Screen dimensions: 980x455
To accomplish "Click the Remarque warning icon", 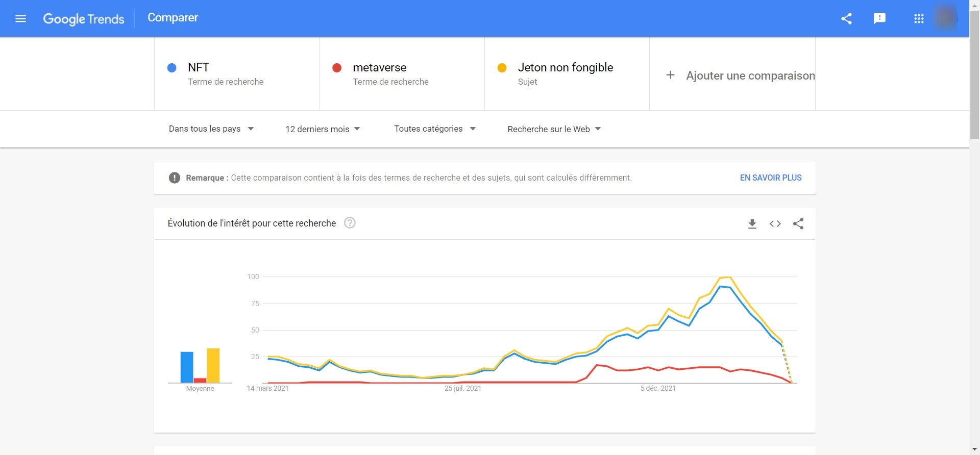I will (x=174, y=178).
